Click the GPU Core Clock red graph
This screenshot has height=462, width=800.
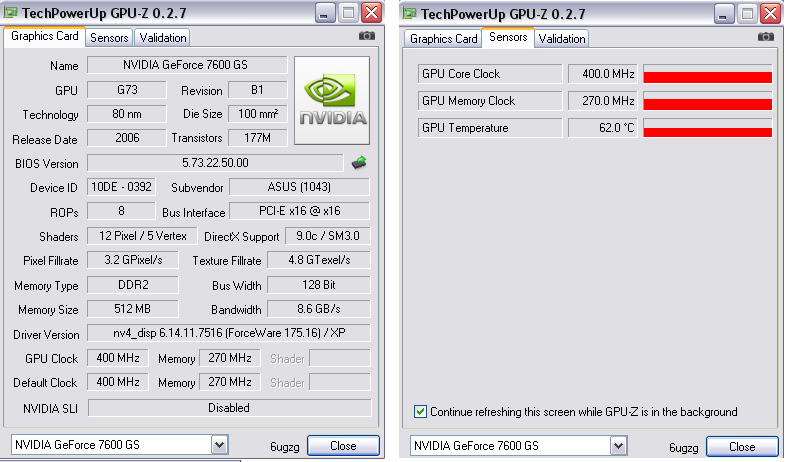point(708,74)
